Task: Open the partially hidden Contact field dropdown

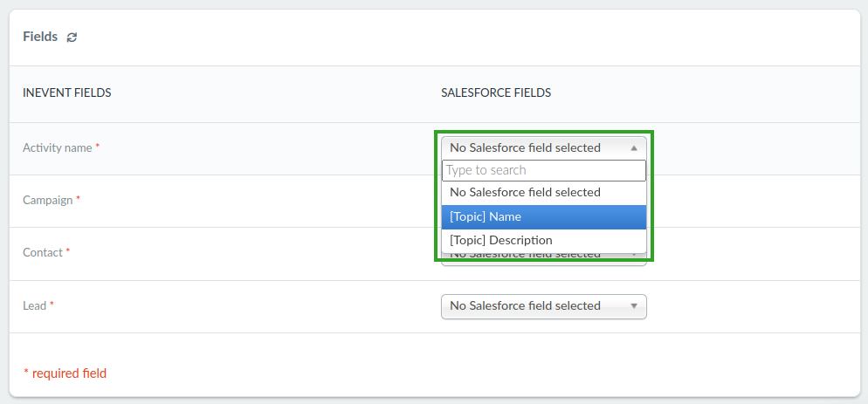Action: click(544, 259)
